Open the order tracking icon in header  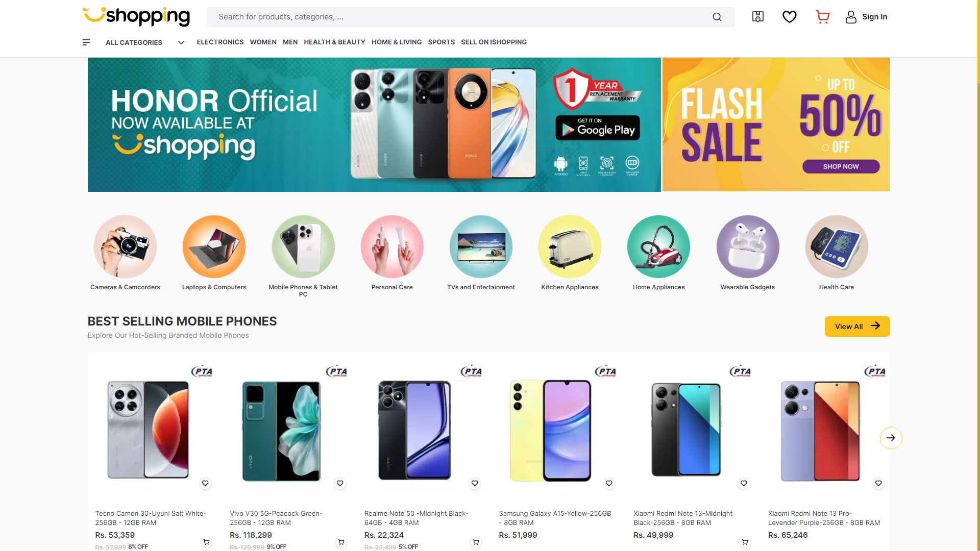pyautogui.click(x=757, y=16)
